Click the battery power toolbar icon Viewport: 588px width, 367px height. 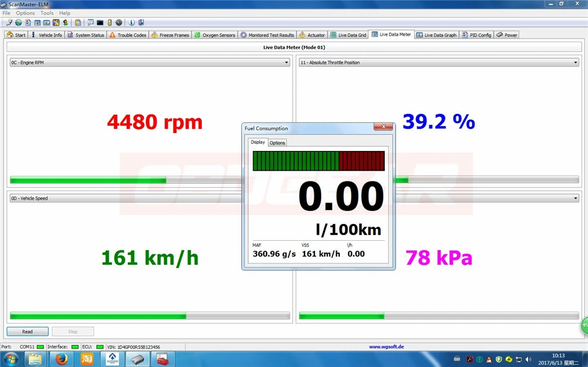click(110, 23)
